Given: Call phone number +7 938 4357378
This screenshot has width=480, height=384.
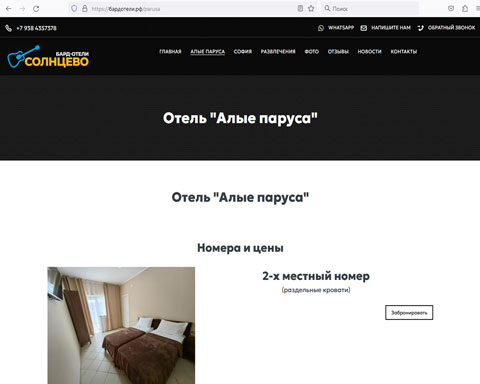Looking at the screenshot, I should tap(36, 28).
